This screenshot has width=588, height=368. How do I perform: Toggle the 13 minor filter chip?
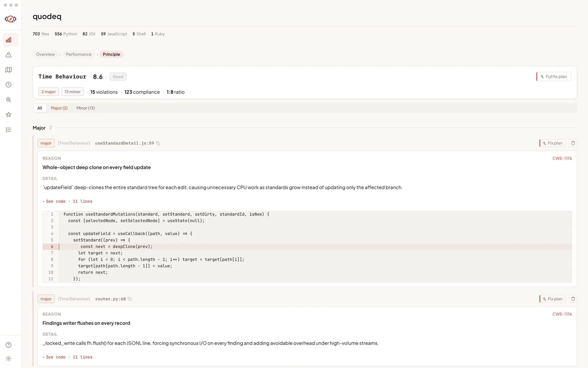[x=72, y=92]
